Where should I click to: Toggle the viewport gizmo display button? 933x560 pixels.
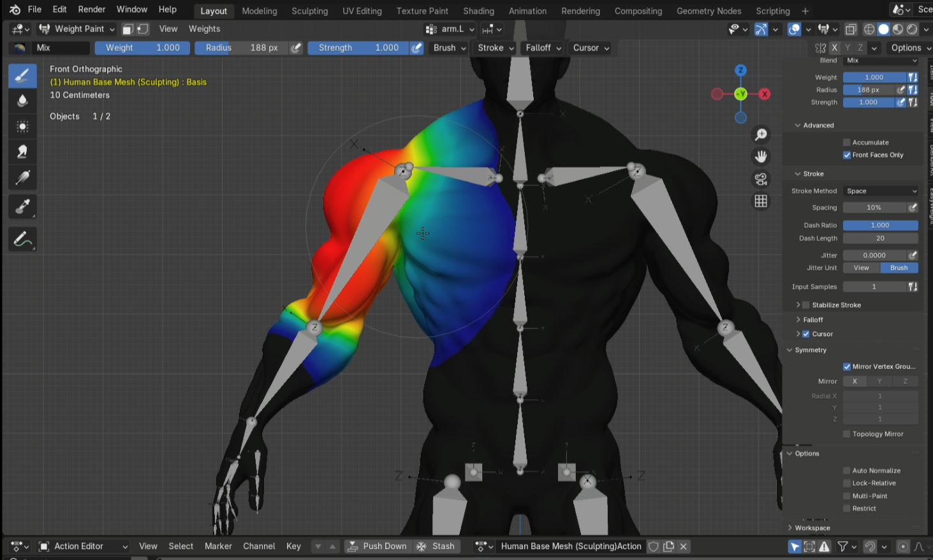click(x=761, y=29)
